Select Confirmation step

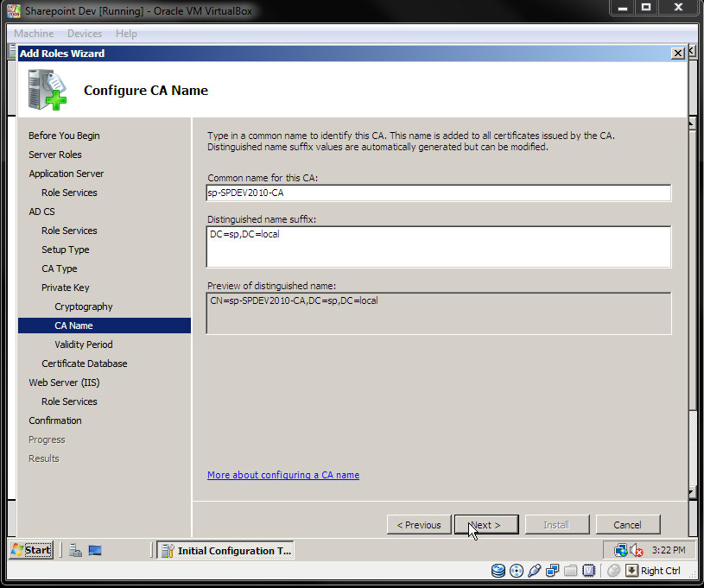coord(55,420)
